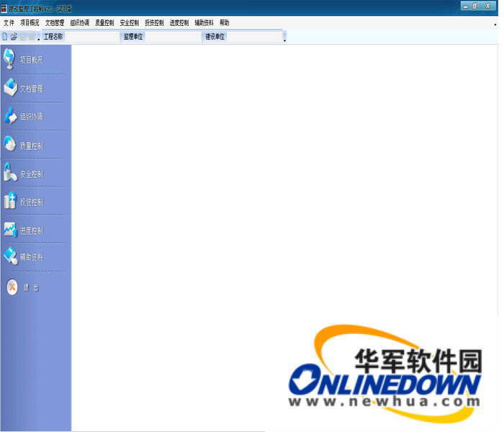This screenshot has height=432, width=504.
Task: Select the 投资控制 icon in sidebar
Action: (10, 201)
